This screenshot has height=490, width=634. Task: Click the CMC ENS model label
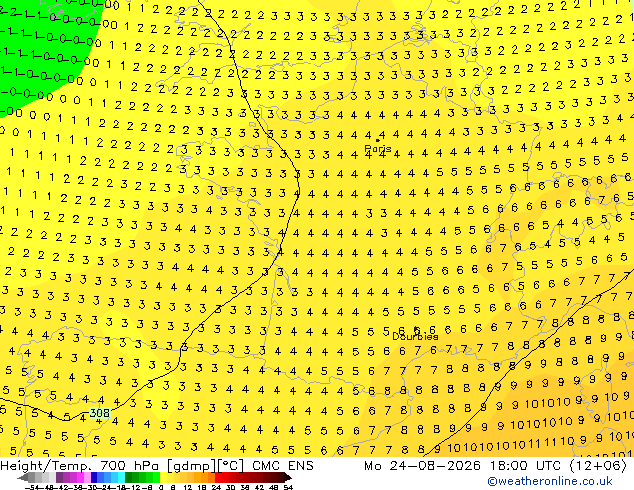[x=283, y=466]
